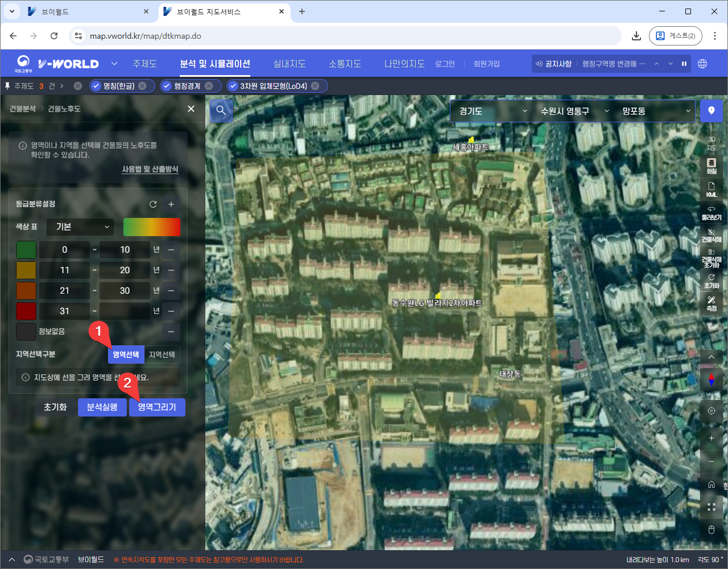Enter fullscreen map view

tap(712, 507)
